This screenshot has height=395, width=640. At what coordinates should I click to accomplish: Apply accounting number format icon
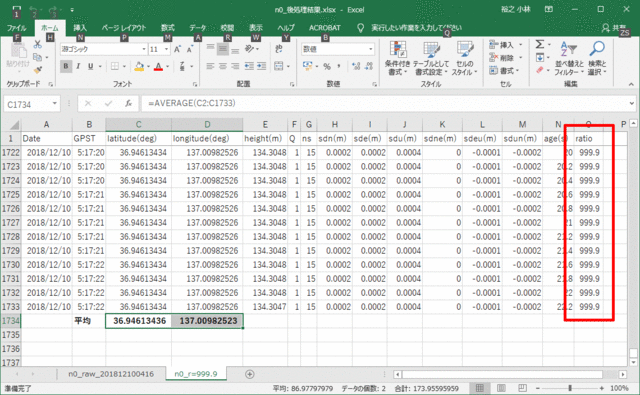308,66
